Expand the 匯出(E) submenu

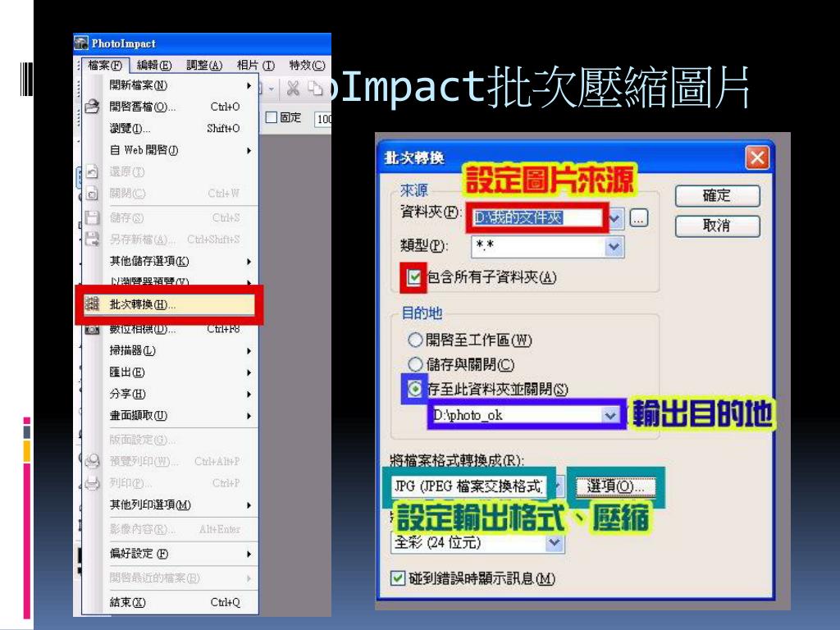[x=169, y=372]
